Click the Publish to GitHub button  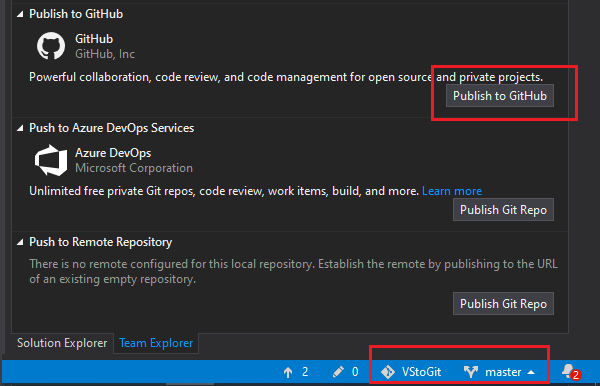[x=500, y=96]
